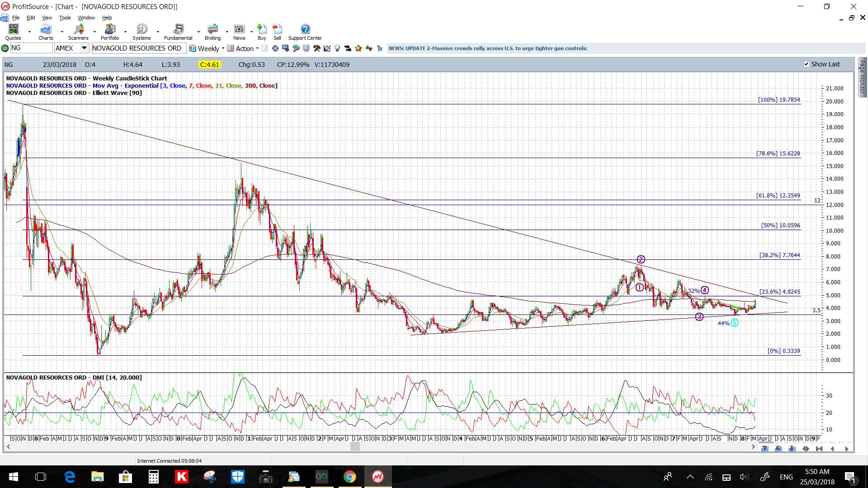
Task: Click the Internet Connected status text
Action: [x=169, y=461]
